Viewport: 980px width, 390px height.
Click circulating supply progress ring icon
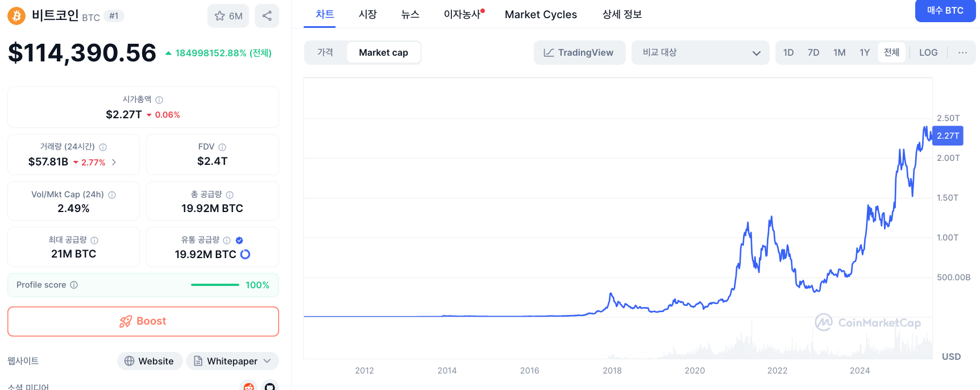click(245, 254)
